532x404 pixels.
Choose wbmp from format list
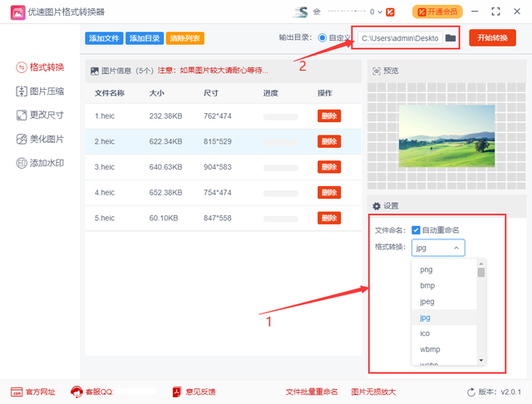pos(444,349)
